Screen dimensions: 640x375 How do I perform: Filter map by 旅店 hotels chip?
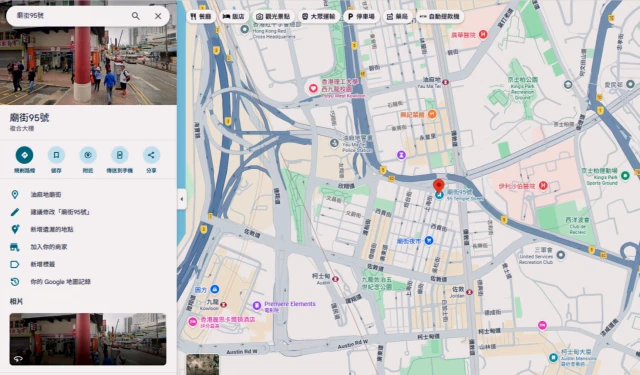tap(233, 16)
